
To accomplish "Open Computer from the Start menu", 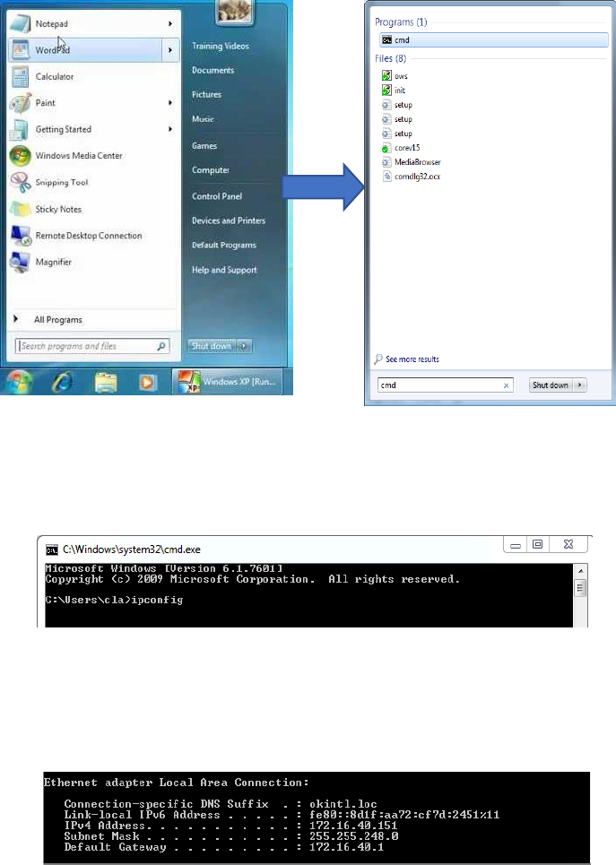I will [211, 170].
